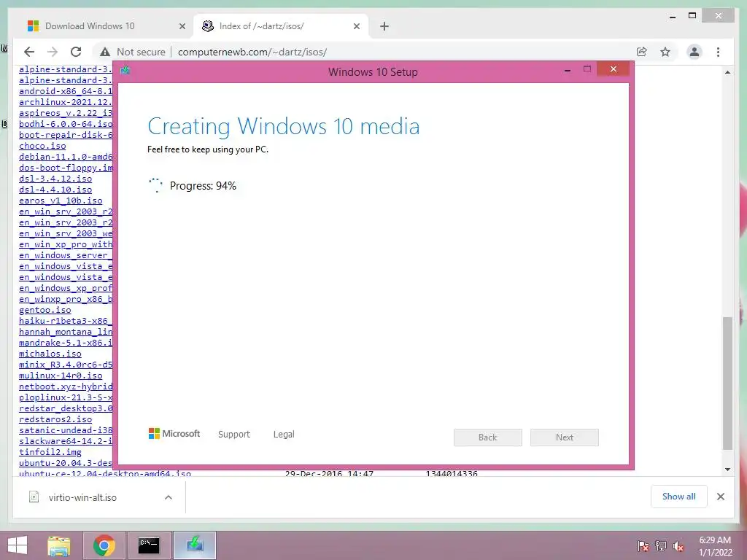Open android-x86_64-8.1 link
747x560 pixels.
66,91
